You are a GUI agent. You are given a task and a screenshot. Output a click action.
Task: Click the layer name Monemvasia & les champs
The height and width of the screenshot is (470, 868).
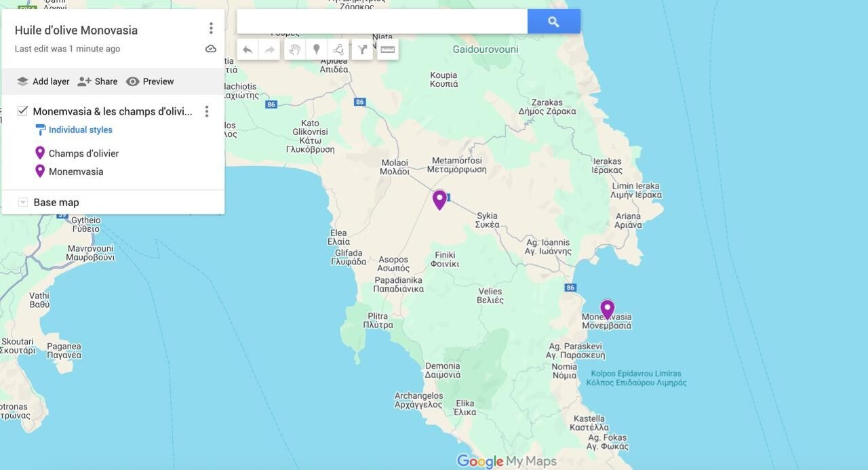click(x=113, y=111)
